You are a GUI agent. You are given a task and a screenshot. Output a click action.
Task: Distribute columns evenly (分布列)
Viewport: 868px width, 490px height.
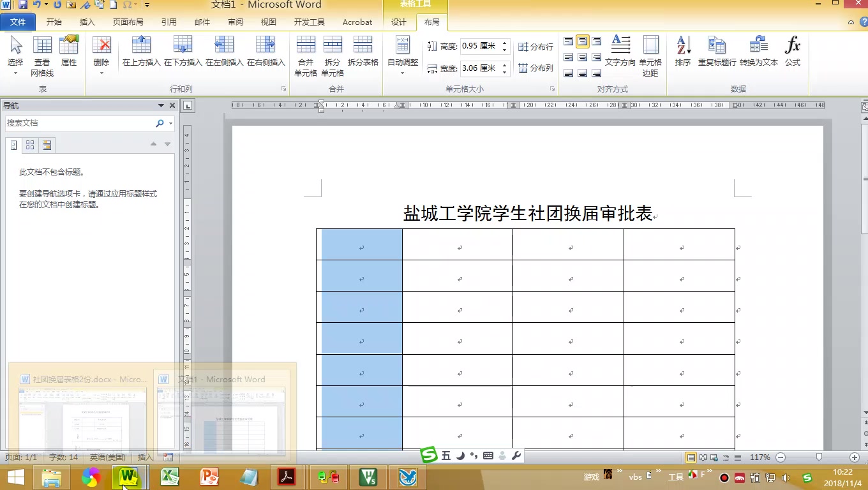point(535,68)
